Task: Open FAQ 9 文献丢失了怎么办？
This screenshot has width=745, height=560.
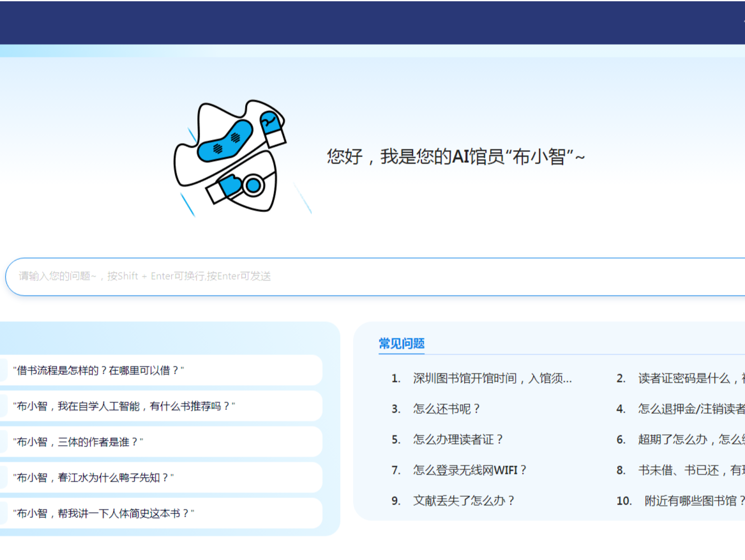Action: pos(463,501)
